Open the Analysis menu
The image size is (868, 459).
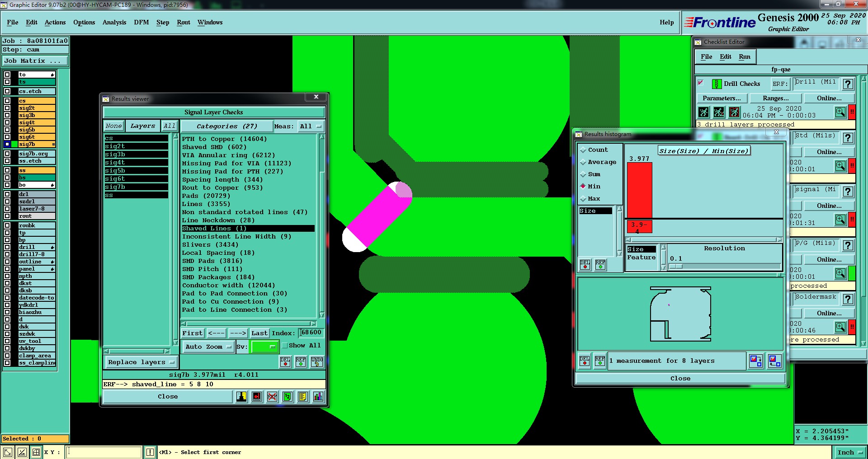(114, 22)
